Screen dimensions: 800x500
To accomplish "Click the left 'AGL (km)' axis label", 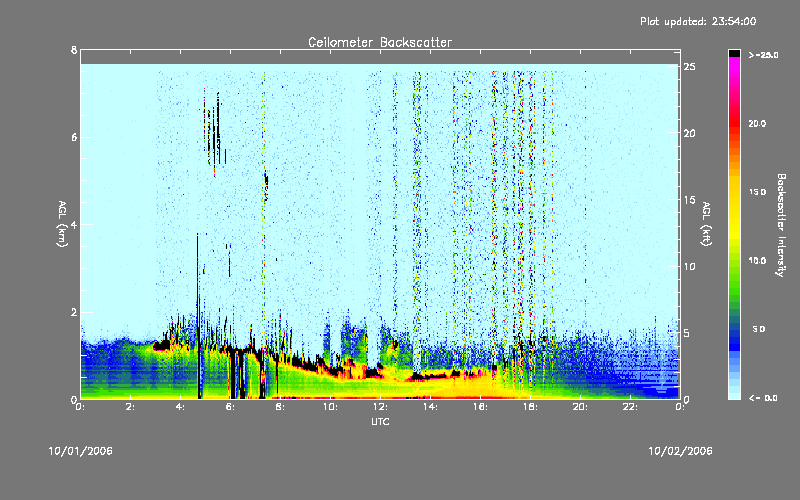I will pyautogui.click(x=62, y=224).
